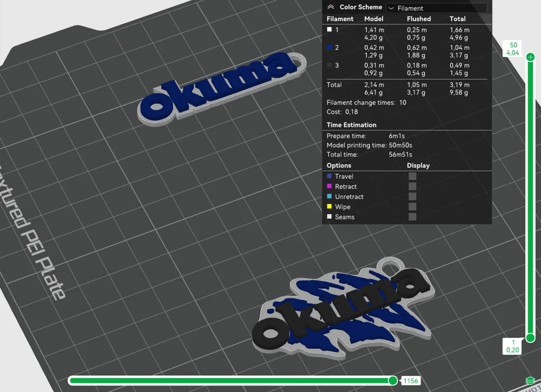Click the top layer value label 50 4,04
This screenshot has width=541, height=392.
pos(513,49)
